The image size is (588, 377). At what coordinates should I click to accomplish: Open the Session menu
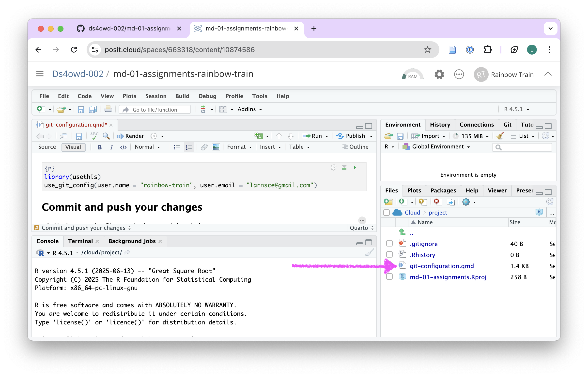(x=156, y=96)
